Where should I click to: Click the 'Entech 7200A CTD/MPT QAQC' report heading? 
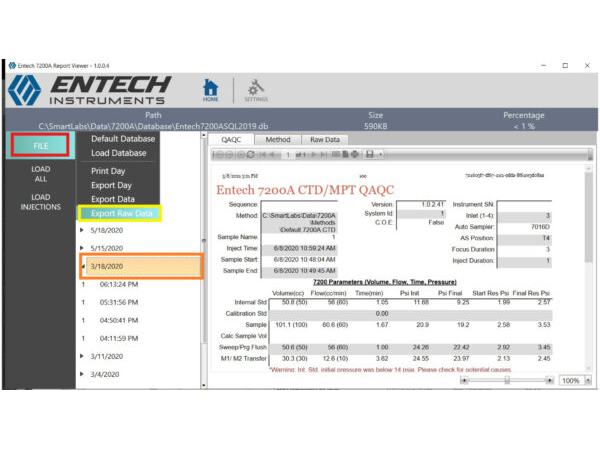click(305, 190)
